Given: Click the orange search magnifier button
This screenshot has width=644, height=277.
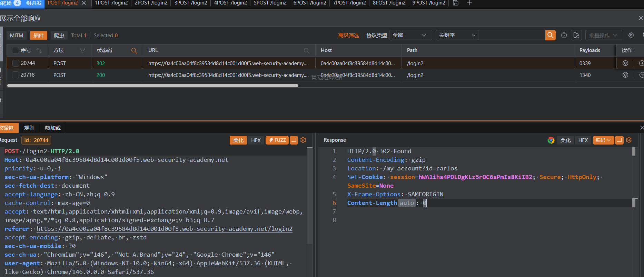Looking at the screenshot, I should tap(550, 35).
